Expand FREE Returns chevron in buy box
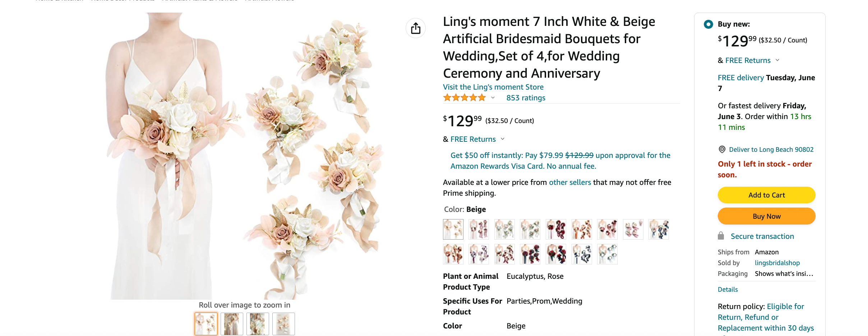Image resolution: width=868 pixels, height=336 pixels. 777,60
